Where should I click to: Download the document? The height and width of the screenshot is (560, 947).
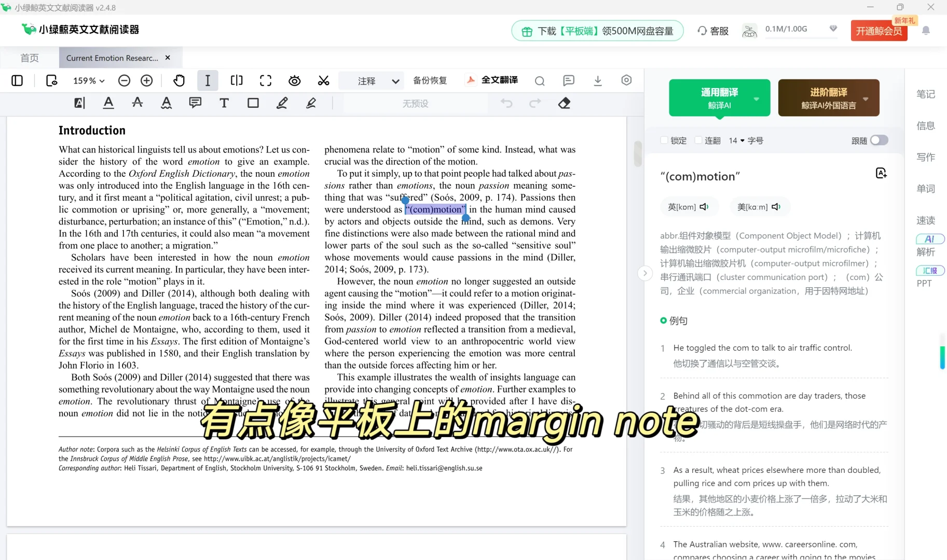click(x=598, y=80)
